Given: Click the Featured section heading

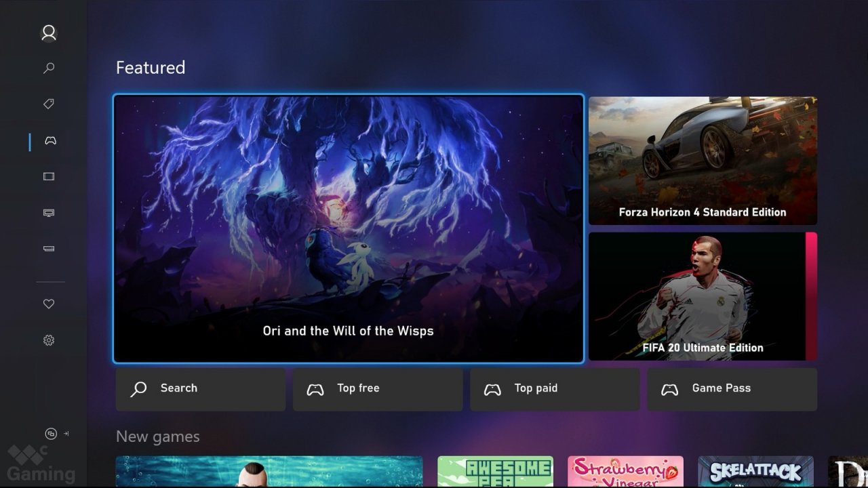Looking at the screenshot, I should click(x=151, y=68).
